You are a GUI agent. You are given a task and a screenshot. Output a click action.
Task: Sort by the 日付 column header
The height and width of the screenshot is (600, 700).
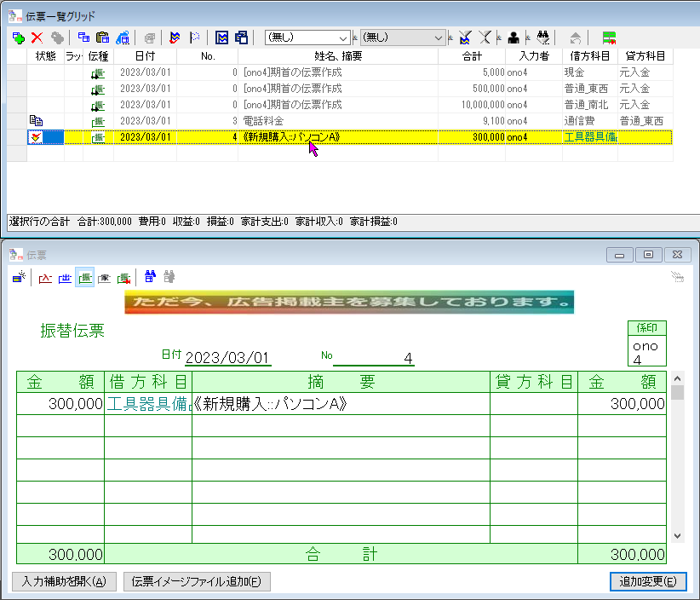(x=145, y=56)
